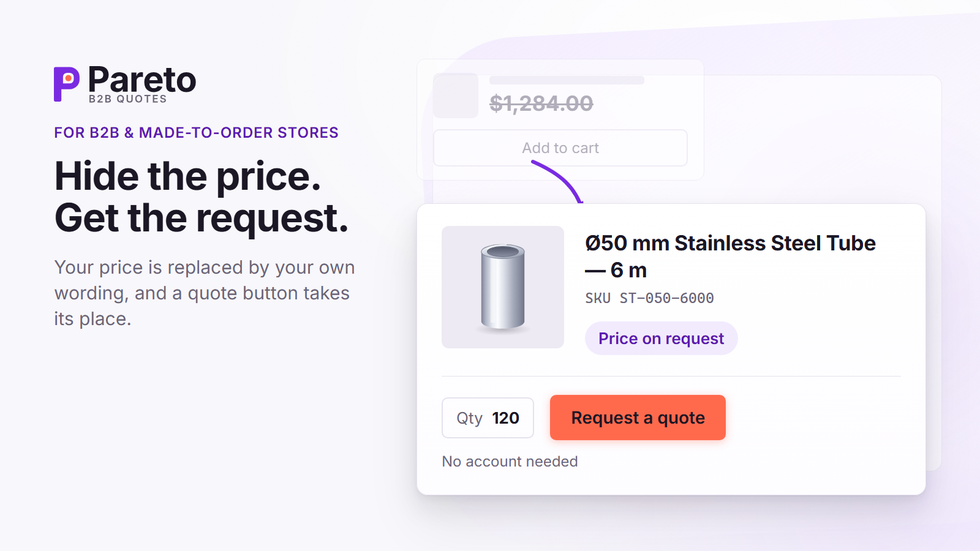Click the purple curved arrow graphic

[557, 181]
